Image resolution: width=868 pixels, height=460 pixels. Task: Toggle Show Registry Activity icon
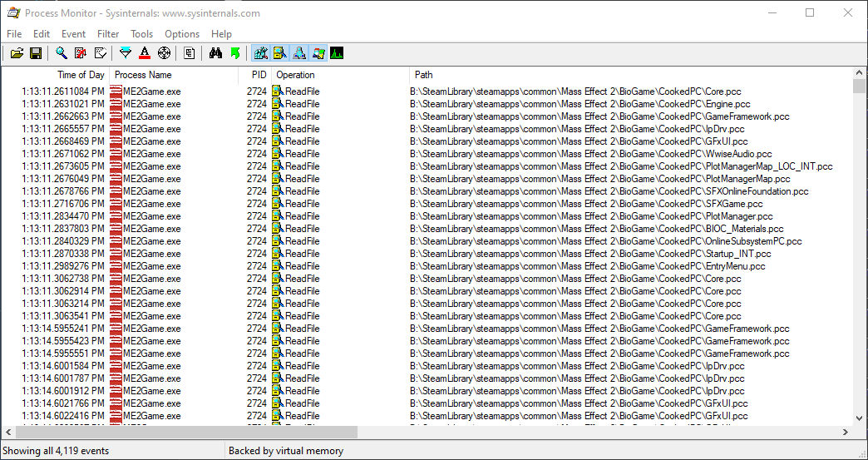coord(261,53)
